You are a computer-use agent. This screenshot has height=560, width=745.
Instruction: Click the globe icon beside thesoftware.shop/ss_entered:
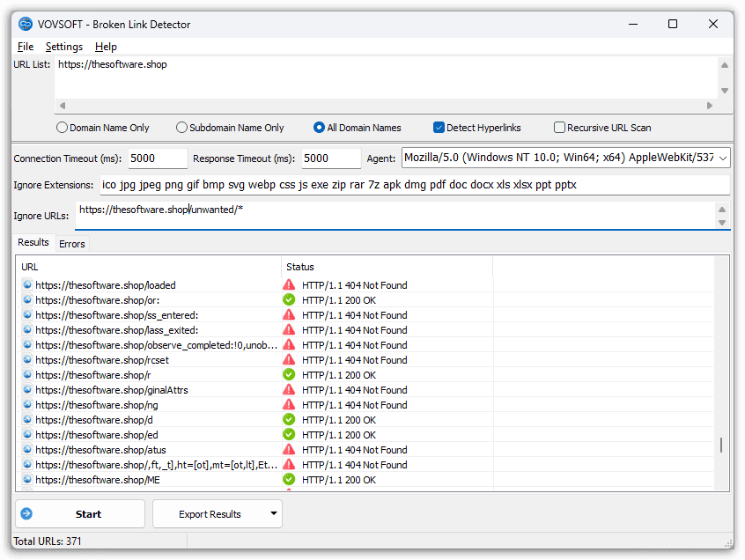coord(27,314)
